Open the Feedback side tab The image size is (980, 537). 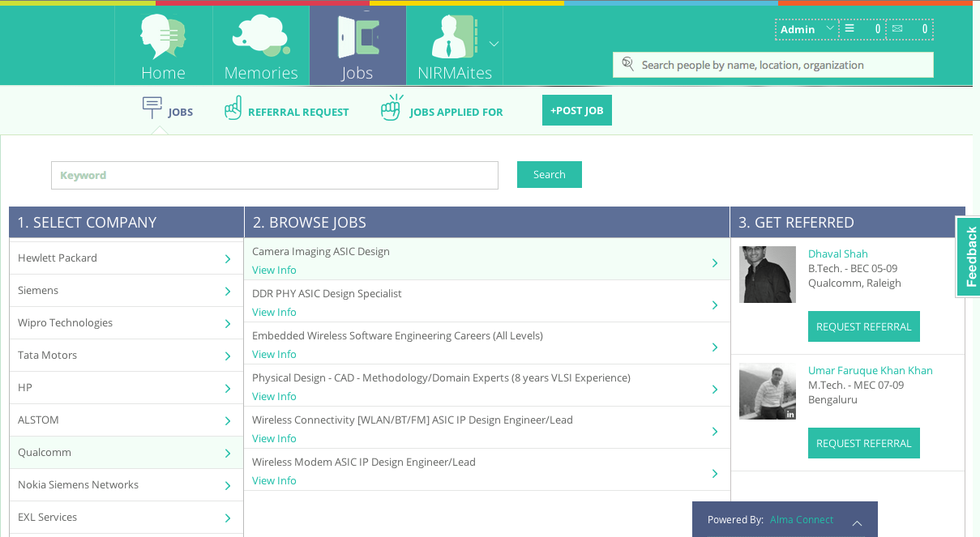click(x=969, y=257)
